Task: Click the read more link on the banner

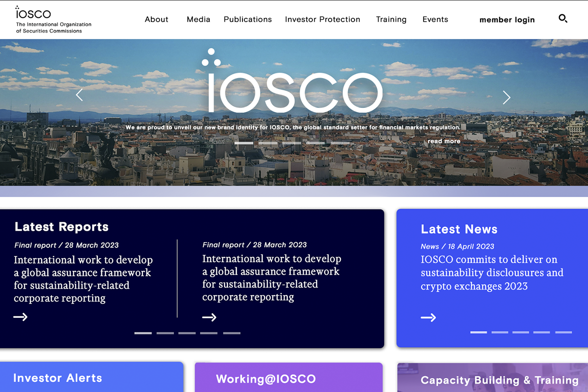Action: tap(443, 141)
